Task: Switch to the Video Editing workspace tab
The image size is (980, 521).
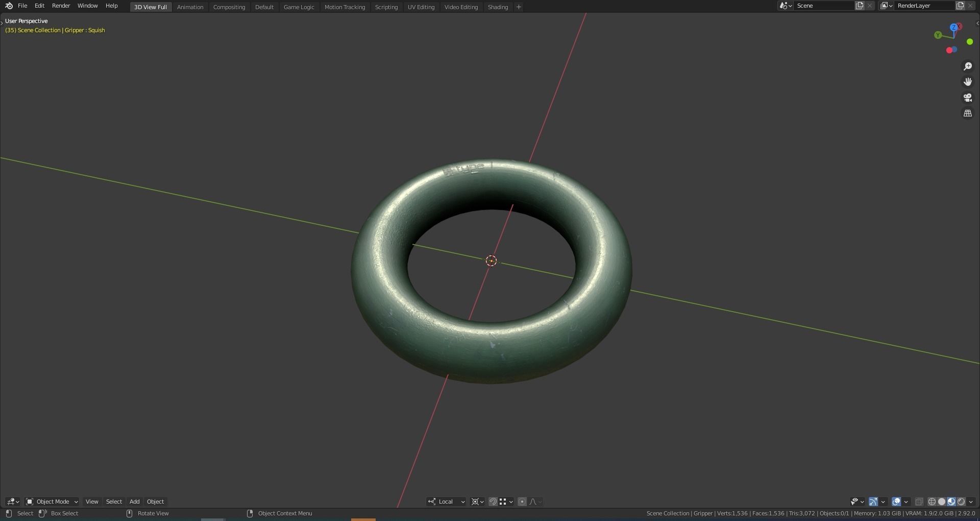Action: [x=461, y=7]
